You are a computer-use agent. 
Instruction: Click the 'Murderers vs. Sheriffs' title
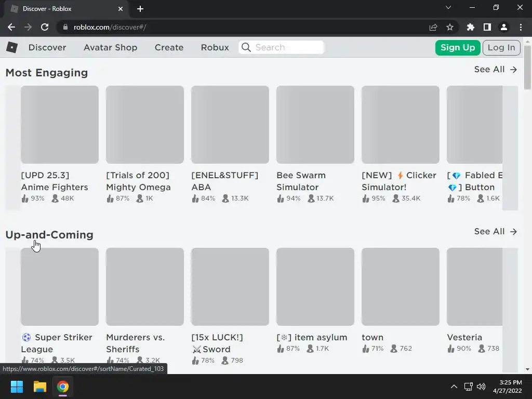pyautogui.click(x=136, y=343)
